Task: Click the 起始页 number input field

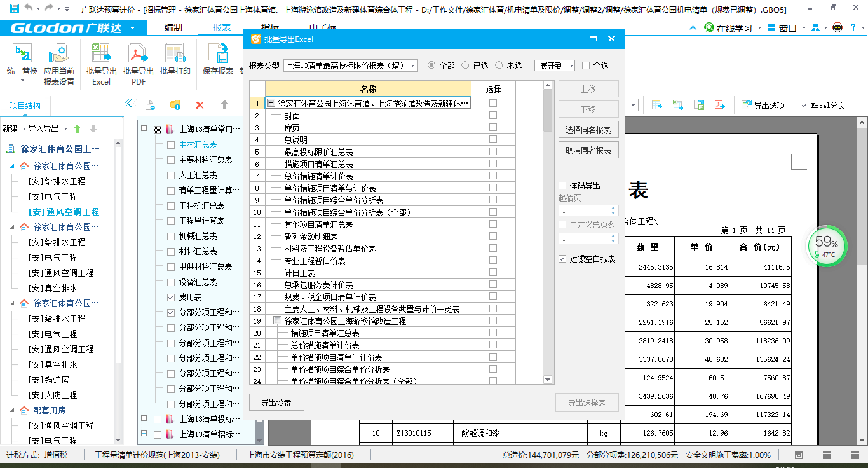Action: 584,210
